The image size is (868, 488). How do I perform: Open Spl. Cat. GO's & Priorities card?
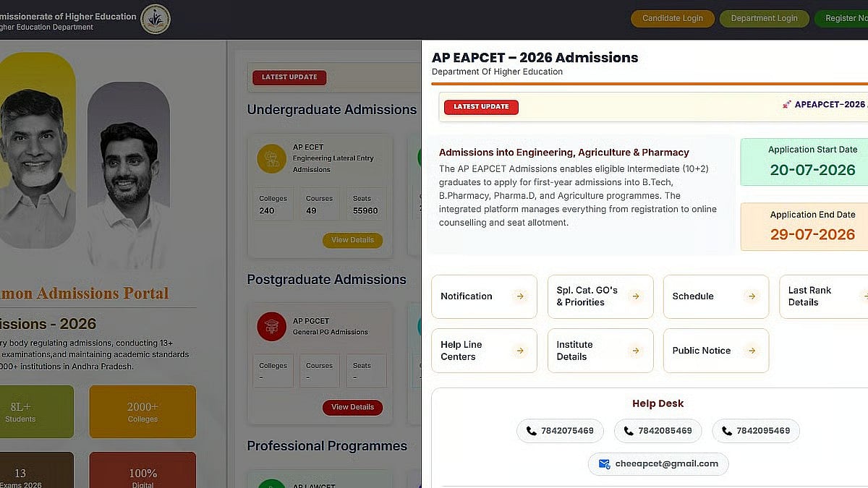point(600,296)
